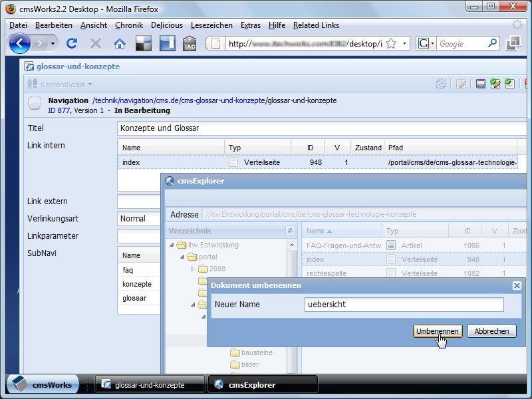Click the search magnifier icon
Screen dimensions: 532x399
[492, 43]
